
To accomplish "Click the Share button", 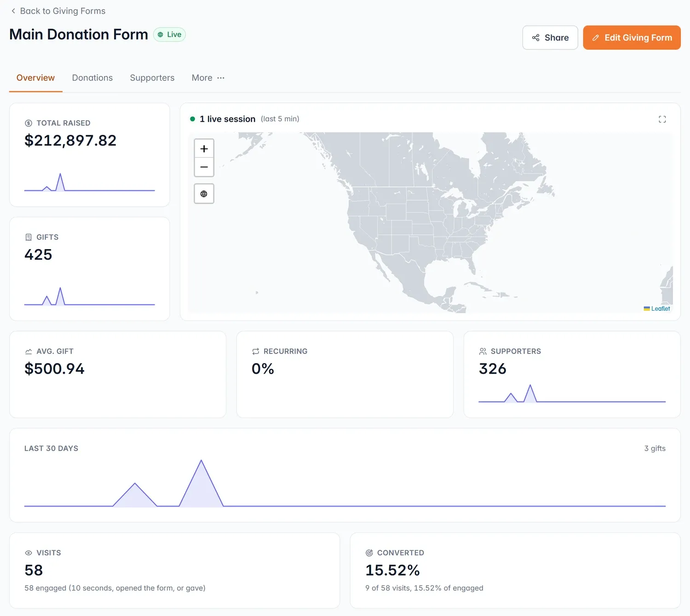I will pyautogui.click(x=550, y=38).
